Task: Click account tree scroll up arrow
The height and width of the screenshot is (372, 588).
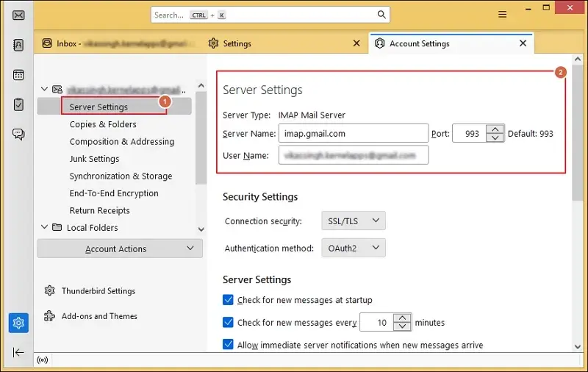Action: coord(201,86)
